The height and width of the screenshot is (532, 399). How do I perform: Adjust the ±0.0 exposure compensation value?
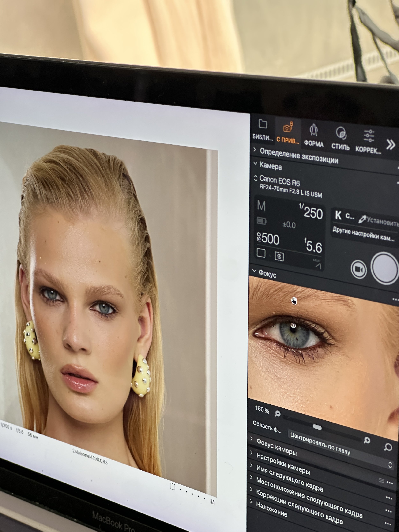tap(289, 225)
